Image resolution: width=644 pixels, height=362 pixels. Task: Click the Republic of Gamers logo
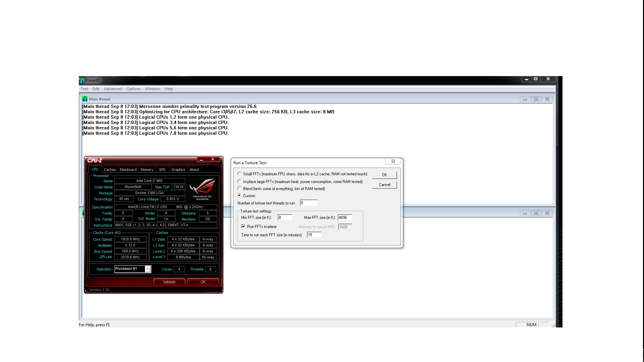[x=202, y=189]
